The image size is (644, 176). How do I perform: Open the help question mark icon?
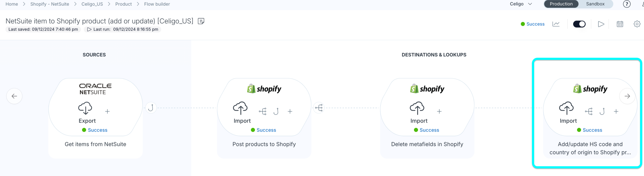click(x=627, y=4)
